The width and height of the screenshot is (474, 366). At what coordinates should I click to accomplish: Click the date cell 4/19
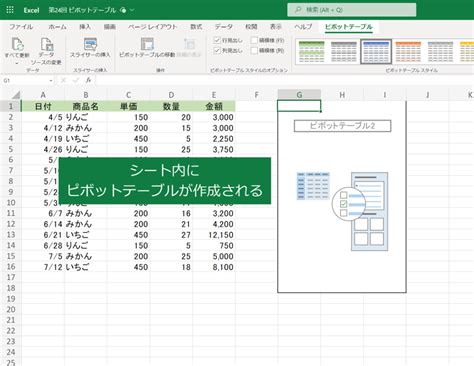43,139
